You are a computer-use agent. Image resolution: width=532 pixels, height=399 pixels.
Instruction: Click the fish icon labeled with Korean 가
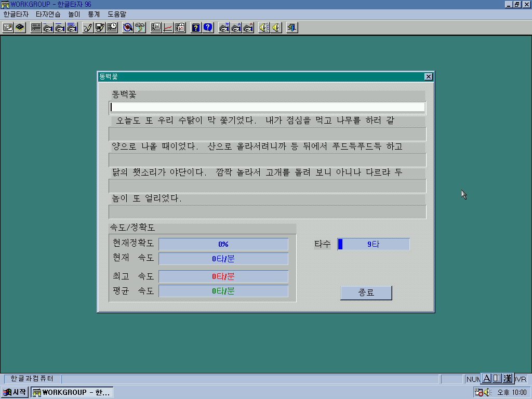224,28
